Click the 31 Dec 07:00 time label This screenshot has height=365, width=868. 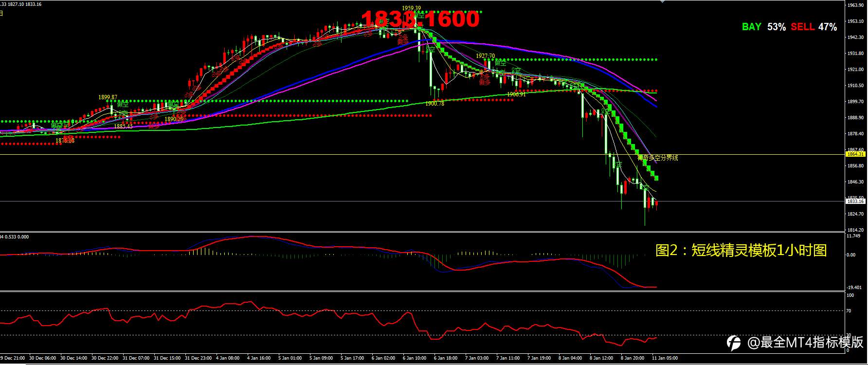136,358
